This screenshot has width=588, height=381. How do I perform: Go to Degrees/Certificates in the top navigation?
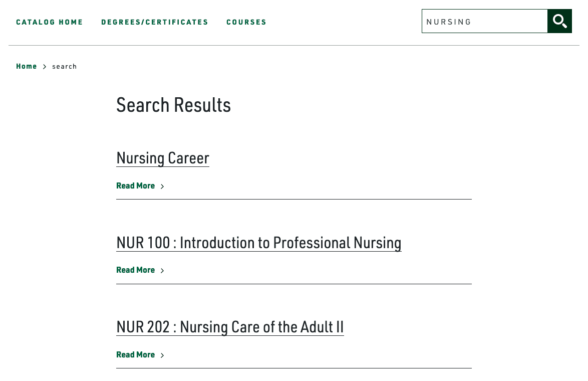pos(155,22)
